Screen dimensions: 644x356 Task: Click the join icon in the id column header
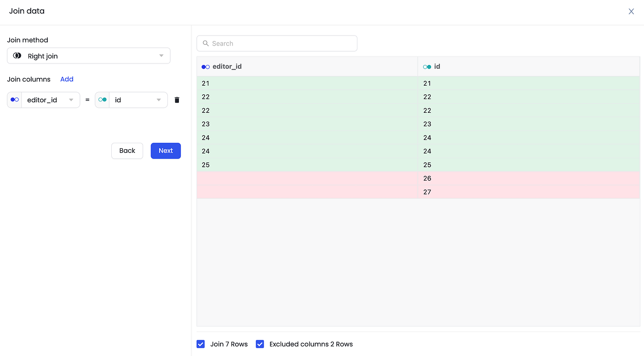coord(427,66)
